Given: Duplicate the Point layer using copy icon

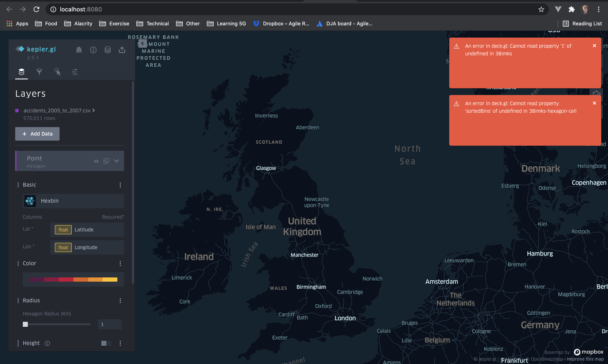Looking at the screenshot, I should 106,161.
